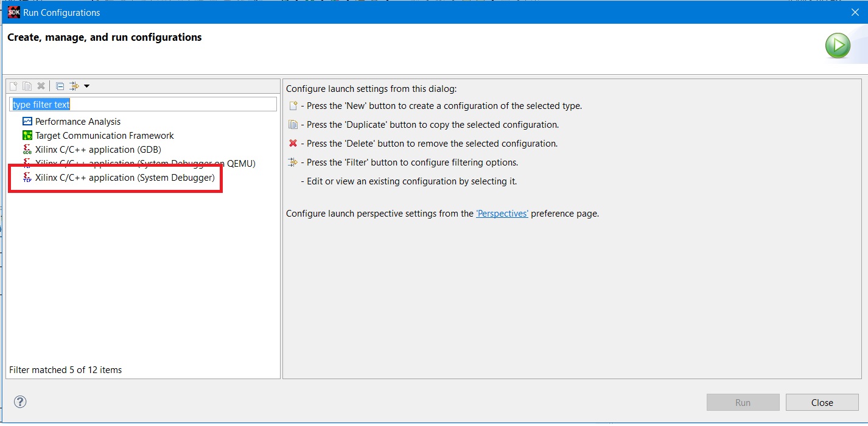Click the red X Delete configuration icon
Image resolution: width=868 pixels, height=426 pixels.
pyautogui.click(x=41, y=86)
